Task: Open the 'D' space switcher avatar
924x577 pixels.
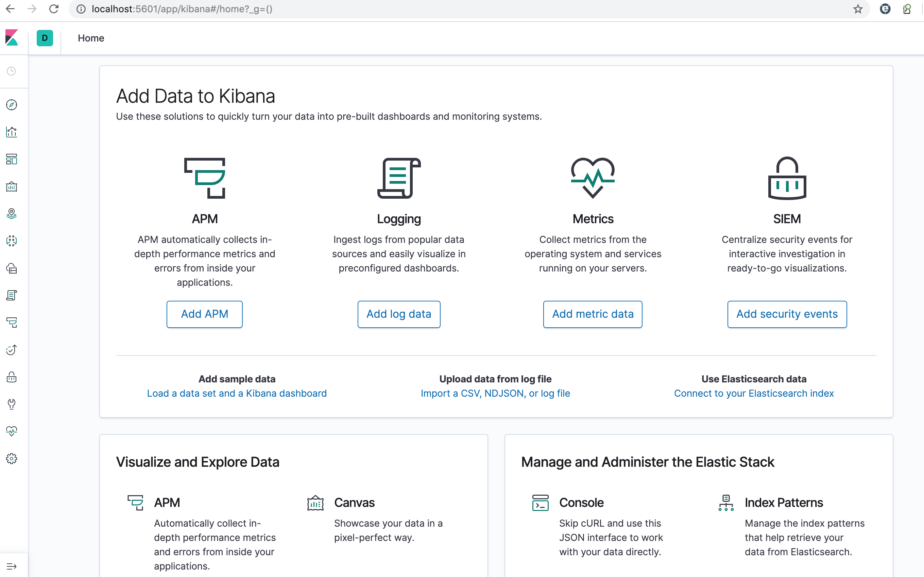Action: coord(44,38)
